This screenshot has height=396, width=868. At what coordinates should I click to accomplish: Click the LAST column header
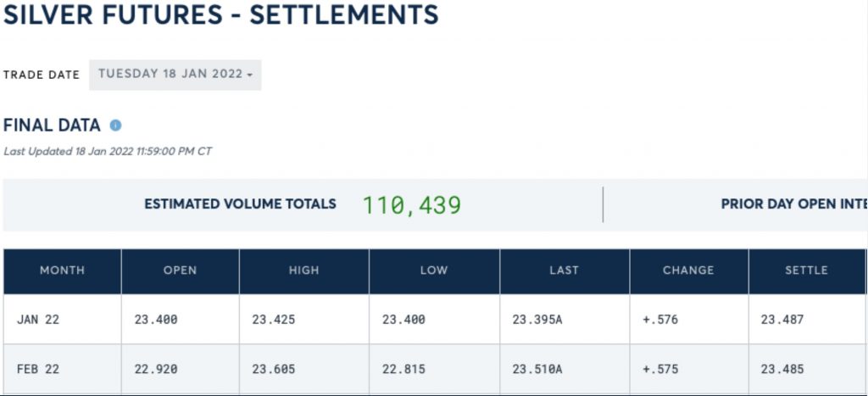(564, 271)
